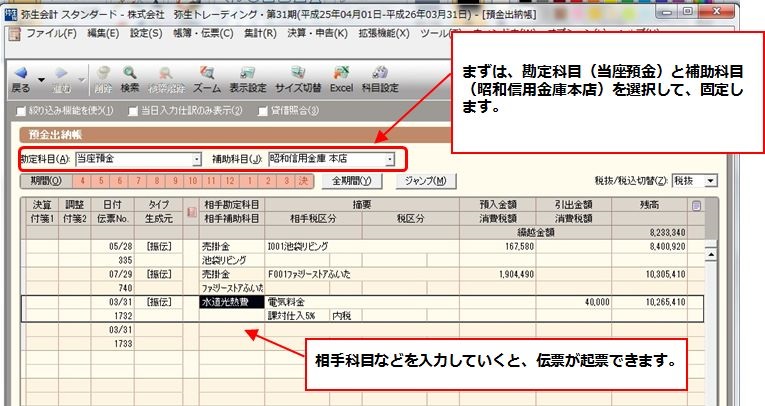
Task: Open 表示設定 display settings
Action: point(248,73)
